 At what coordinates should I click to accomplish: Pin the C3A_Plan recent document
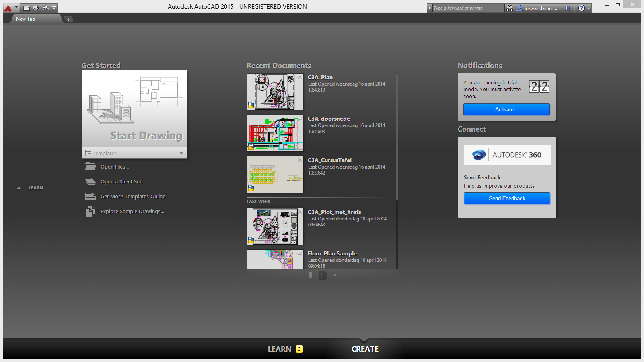click(x=300, y=77)
